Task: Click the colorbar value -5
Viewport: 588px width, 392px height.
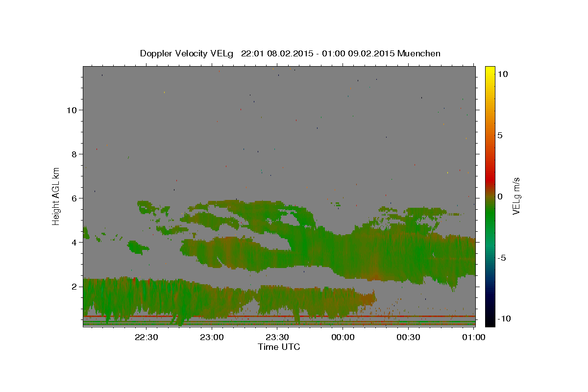Action: coord(501,257)
